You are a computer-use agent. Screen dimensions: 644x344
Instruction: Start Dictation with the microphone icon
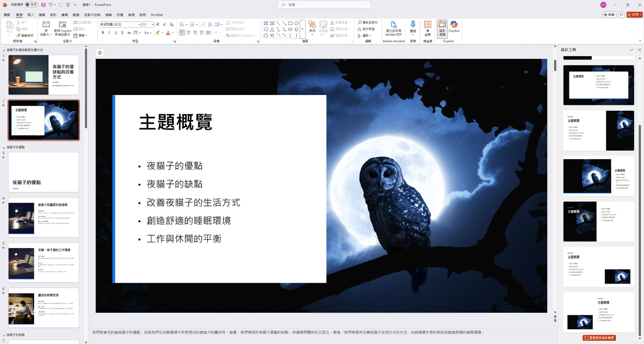pos(413,26)
